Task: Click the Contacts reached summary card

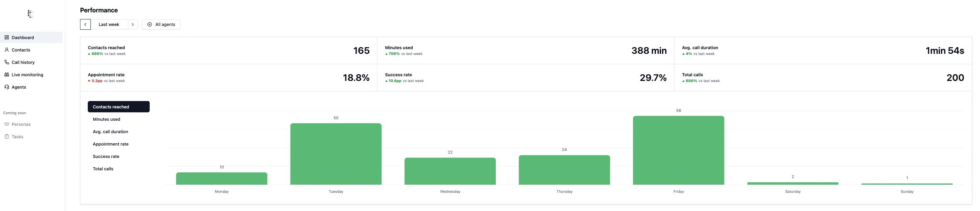Action: pyautogui.click(x=229, y=51)
